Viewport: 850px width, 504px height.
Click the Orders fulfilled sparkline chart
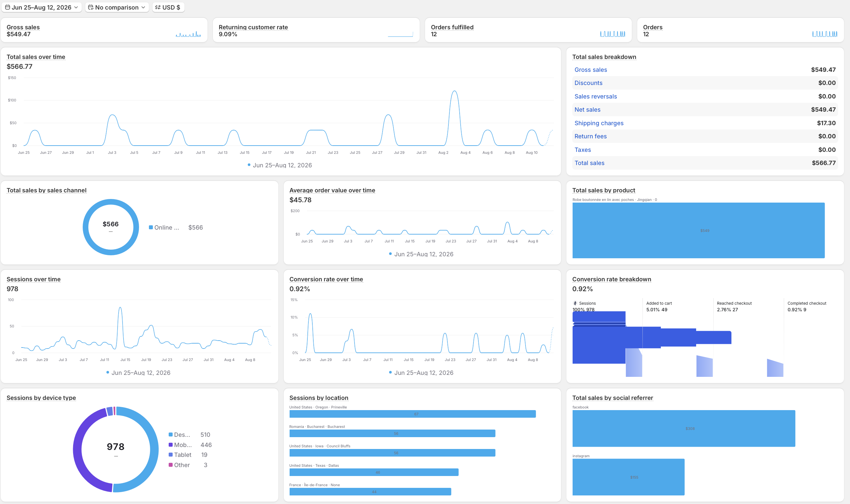point(612,34)
